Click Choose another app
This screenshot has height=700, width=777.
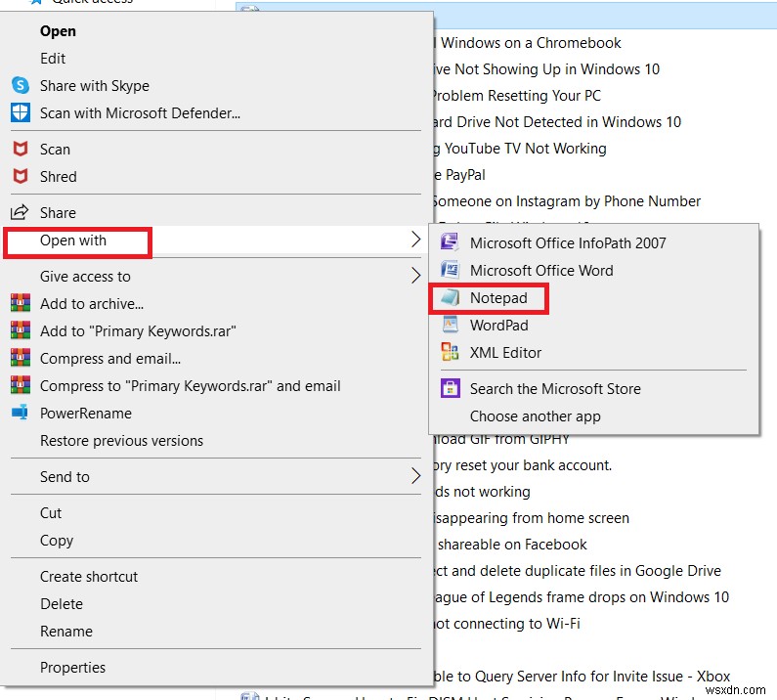[535, 416]
